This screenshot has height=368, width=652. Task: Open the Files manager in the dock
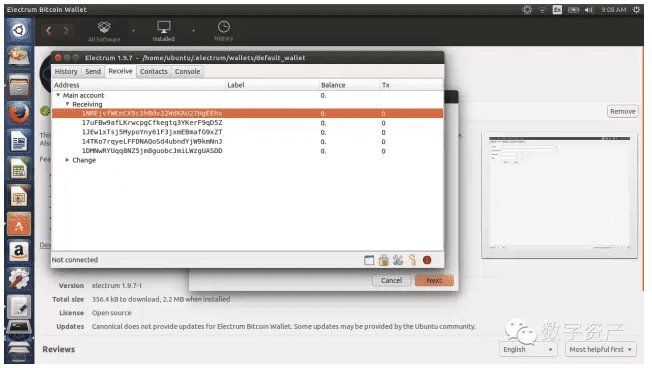click(19, 86)
